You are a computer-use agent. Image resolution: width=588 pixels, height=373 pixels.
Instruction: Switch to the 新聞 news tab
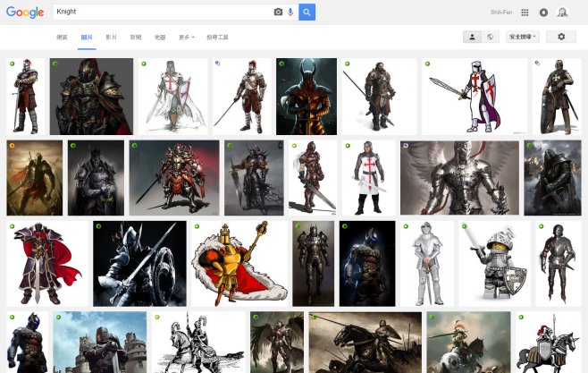[x=135, y=38]
